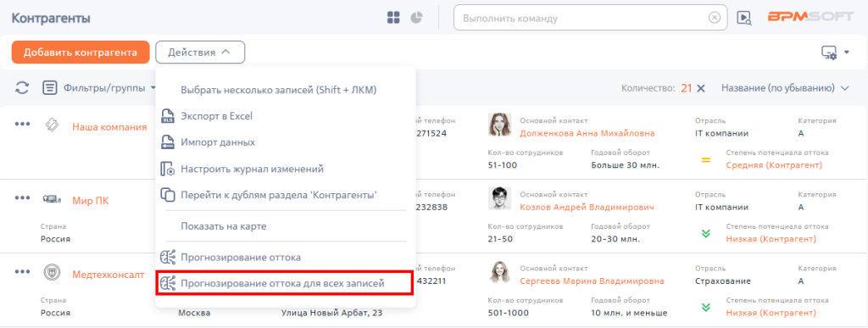Click the Добавить контрагента button
The width and height of the screenshot is (868, 328).
[x=81, y=52]
